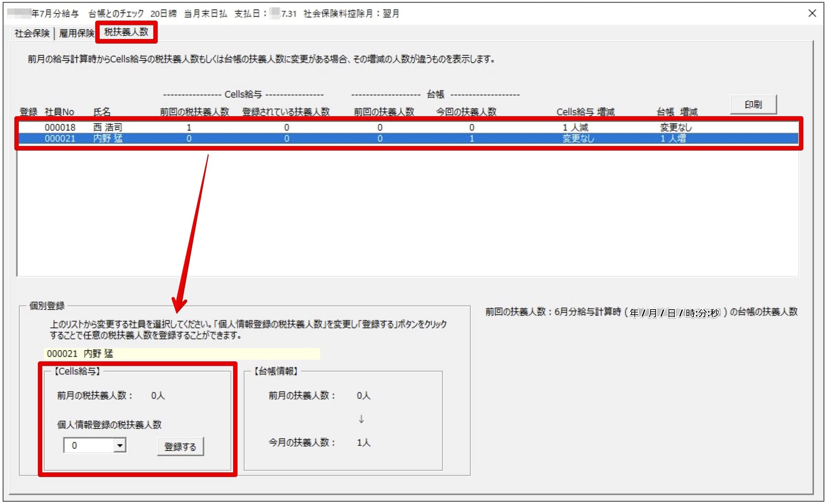Image resolution: width=828 pixels, height=504 pixels.
Task: Switch to the 社会保険 tab
Action: [32, 33]
